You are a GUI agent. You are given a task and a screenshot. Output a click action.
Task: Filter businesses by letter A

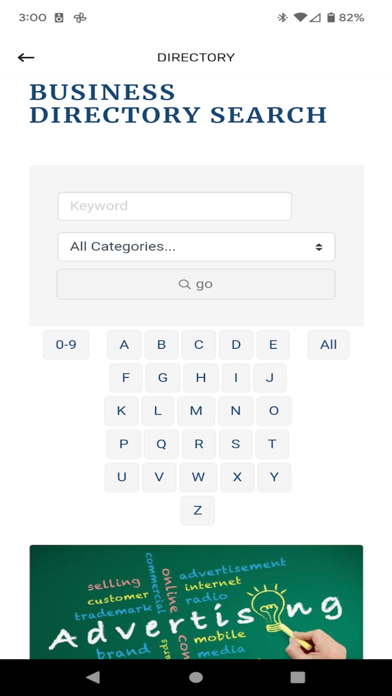click(124, 344)
